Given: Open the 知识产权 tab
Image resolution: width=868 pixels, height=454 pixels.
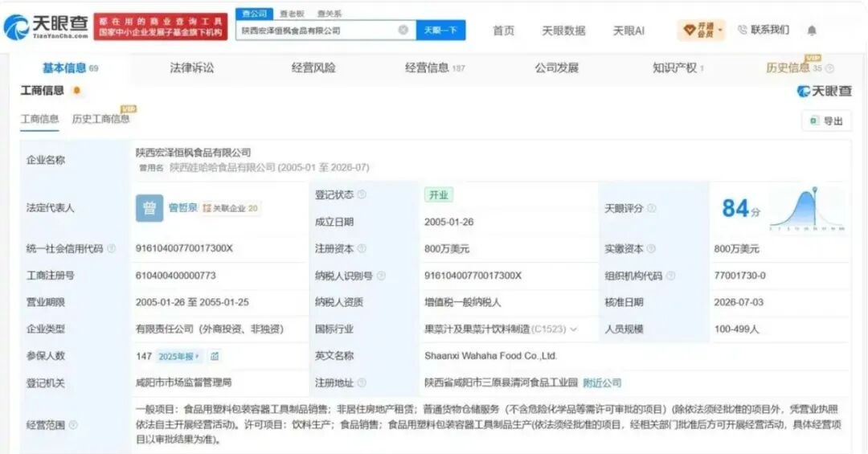Looking at the screenshot, I should click(678, 68).
